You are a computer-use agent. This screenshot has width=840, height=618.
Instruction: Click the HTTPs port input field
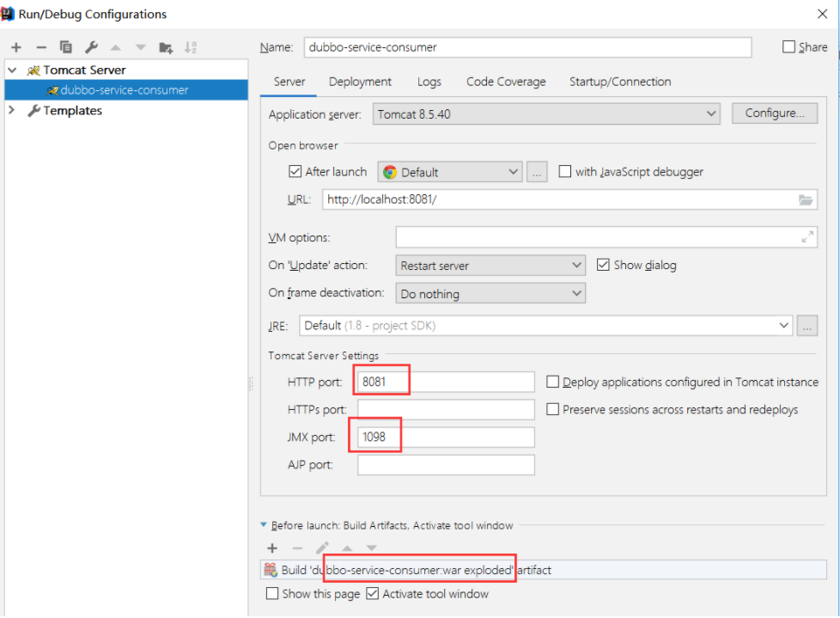tap(446, 410)
